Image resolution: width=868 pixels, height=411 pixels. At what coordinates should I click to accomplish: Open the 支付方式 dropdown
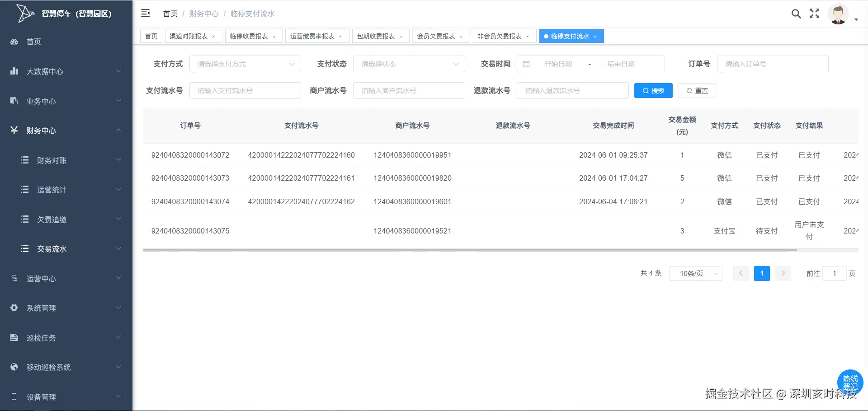click(245, 64)
